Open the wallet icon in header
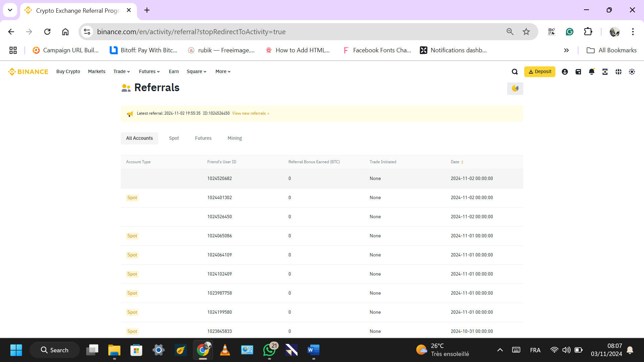The width and height of the screenshot is (644, 362). click(x=578, y=72)
